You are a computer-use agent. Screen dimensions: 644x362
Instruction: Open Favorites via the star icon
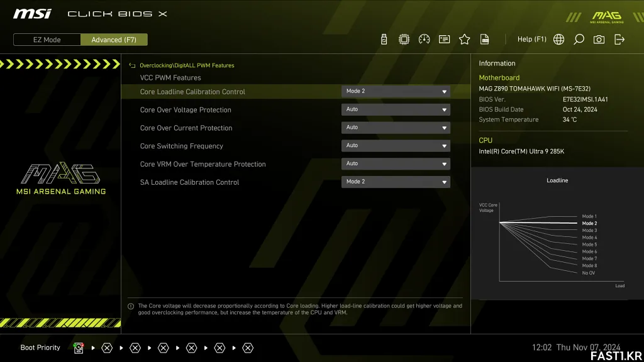464,40
